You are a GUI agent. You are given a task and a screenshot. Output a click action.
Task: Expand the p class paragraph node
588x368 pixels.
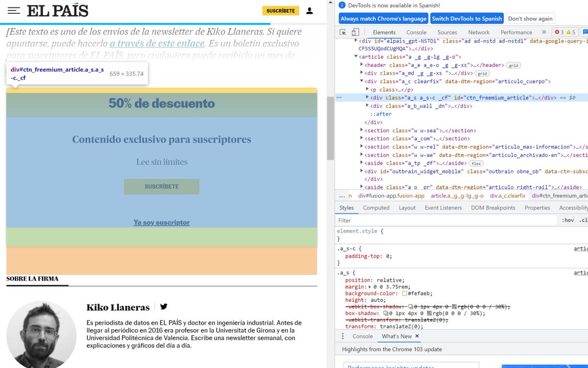(368, 90)
